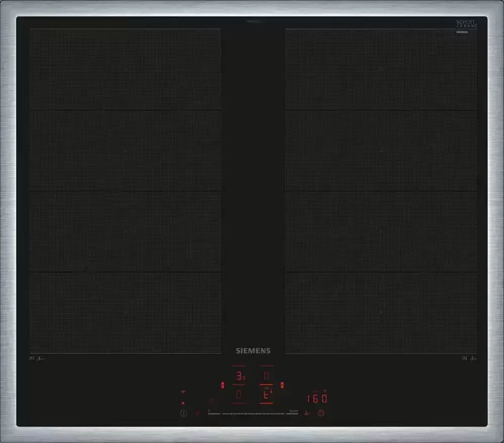The height and width of the screenshot is (443, 504).
Task: Select the zone display showing power 3.5
Action: [x=239, y=375]
